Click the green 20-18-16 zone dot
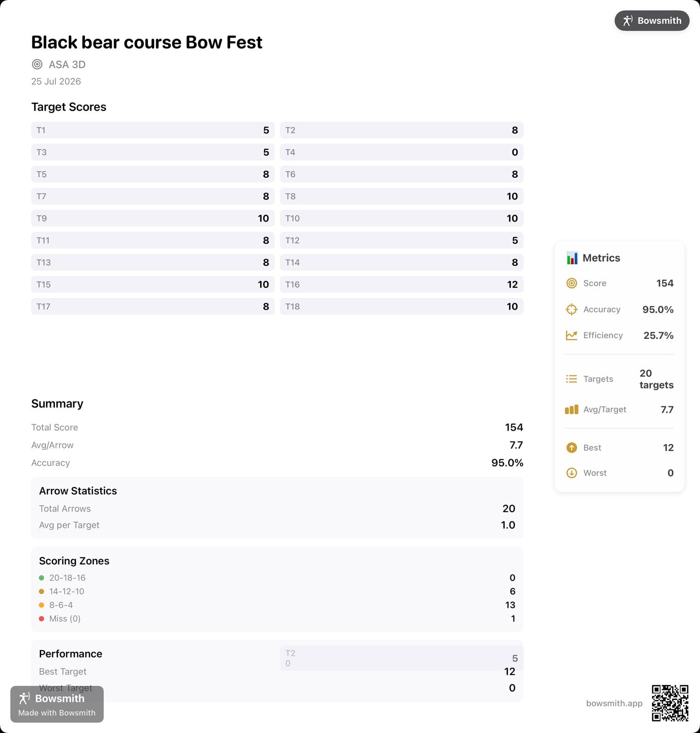 [42, 578]
